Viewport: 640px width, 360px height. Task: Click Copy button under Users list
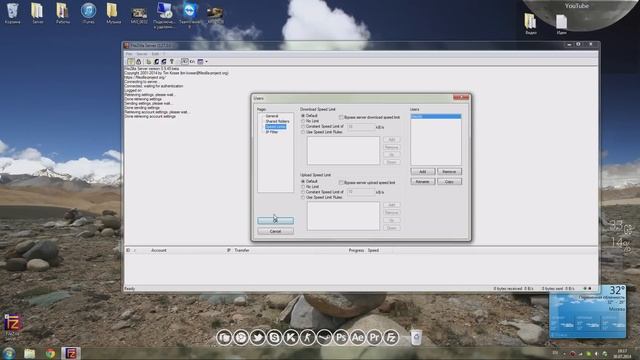pyautogui.click(x=449, y=182)
